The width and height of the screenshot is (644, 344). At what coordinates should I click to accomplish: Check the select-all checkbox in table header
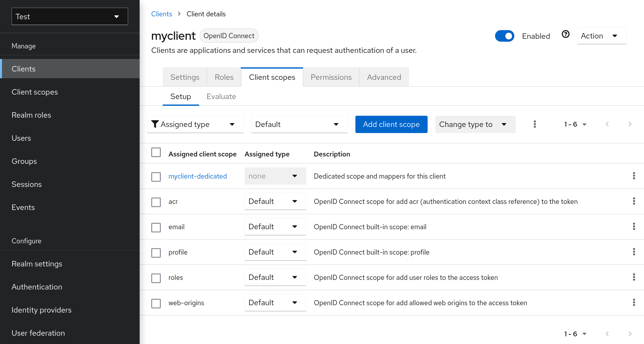tap(156, 152)
